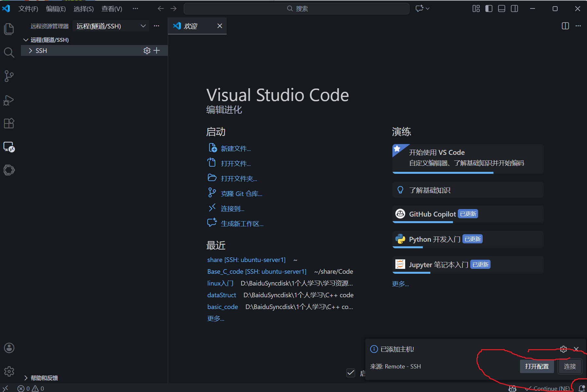This screenshot has height=392, width=587.
Task: Open remote window indicator in status bar
Action: coord(6,388)
